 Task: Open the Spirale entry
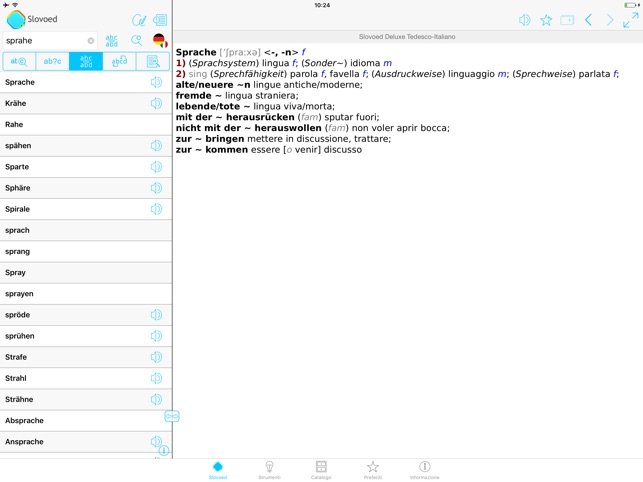[86, 209]
